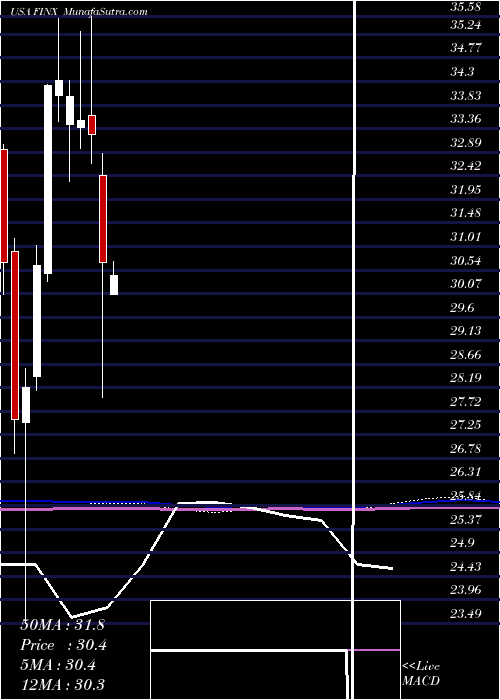Click the 30.07 price axis label
The image size is (500, 700).
[x=465, y=284]
